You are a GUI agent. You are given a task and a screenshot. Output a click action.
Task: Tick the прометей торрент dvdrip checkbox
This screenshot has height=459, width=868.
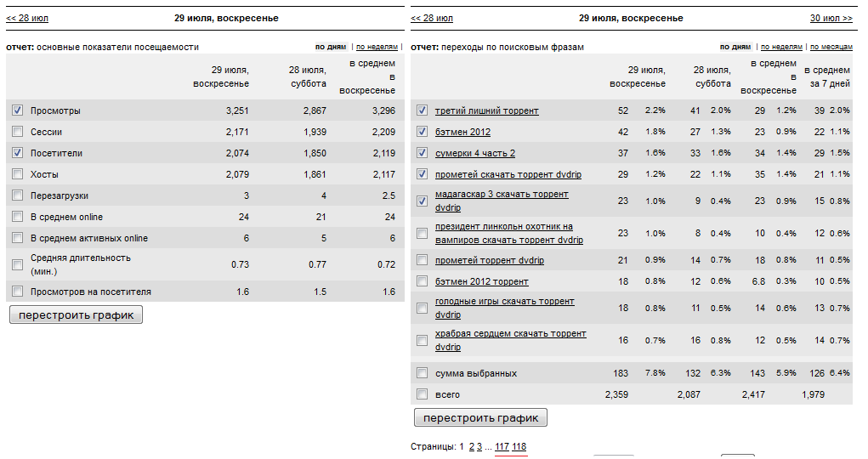423,260
